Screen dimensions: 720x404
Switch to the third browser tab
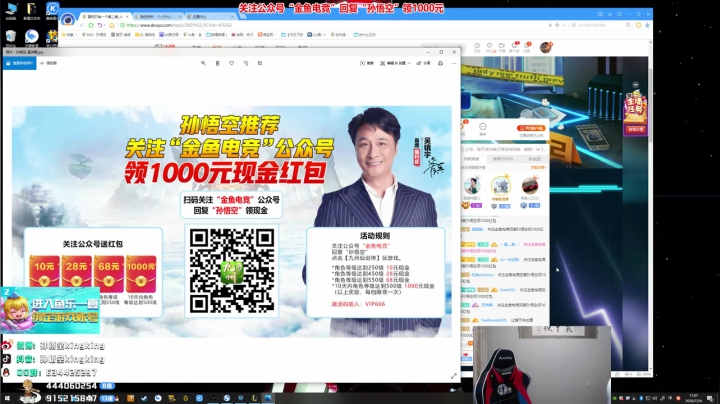pyautogui.click(x=210, y=17)
